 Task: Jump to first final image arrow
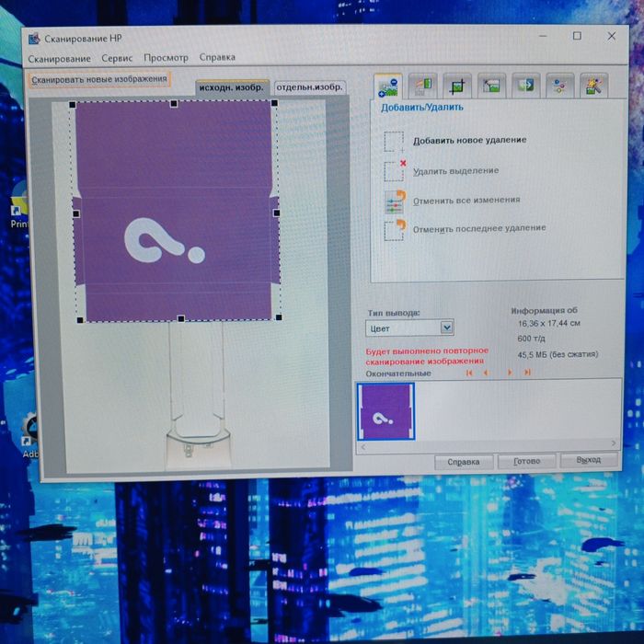point(469,373)
